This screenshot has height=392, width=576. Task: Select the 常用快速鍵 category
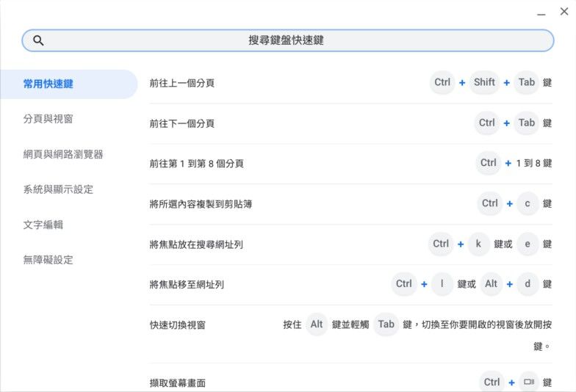coord(48,84)
